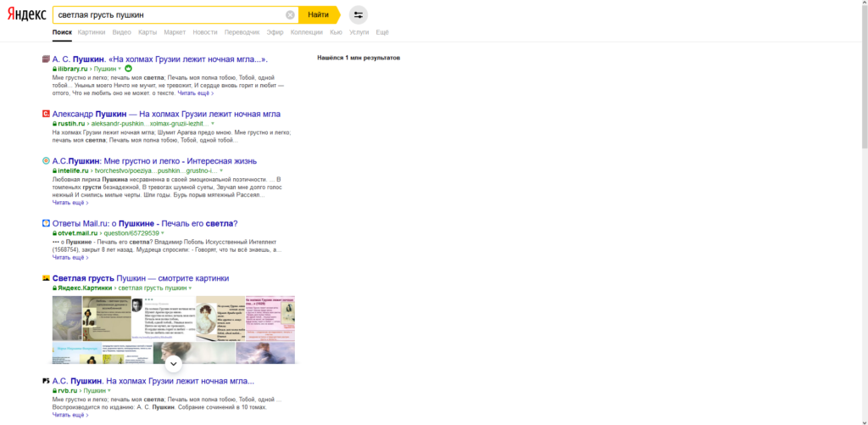Open dropdown arrow next to ilibrary.ru Пушкин

click(120, 69)
